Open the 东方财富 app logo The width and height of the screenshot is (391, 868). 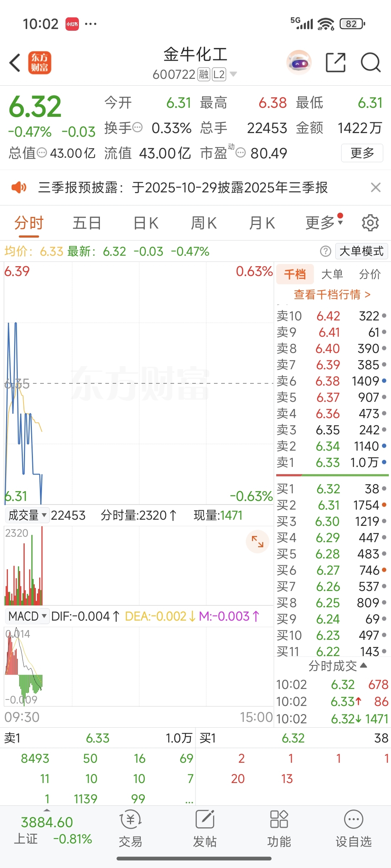point(40,63)
